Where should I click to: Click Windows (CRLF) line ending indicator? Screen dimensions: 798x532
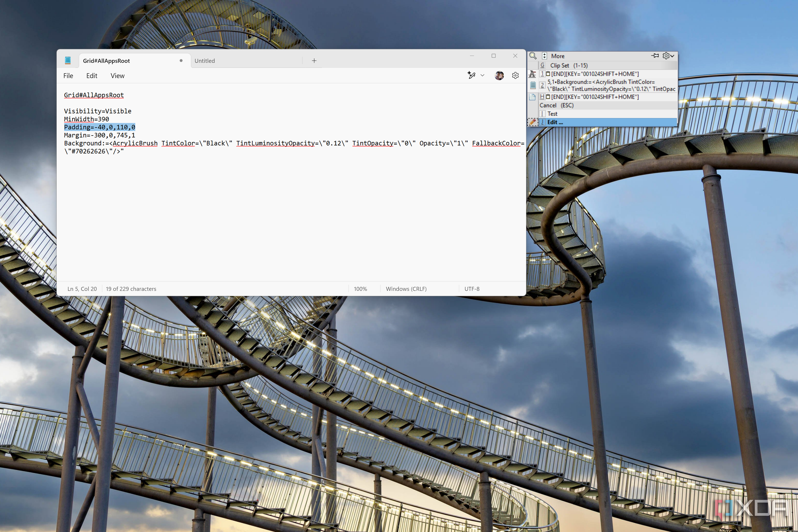(406, 289)
